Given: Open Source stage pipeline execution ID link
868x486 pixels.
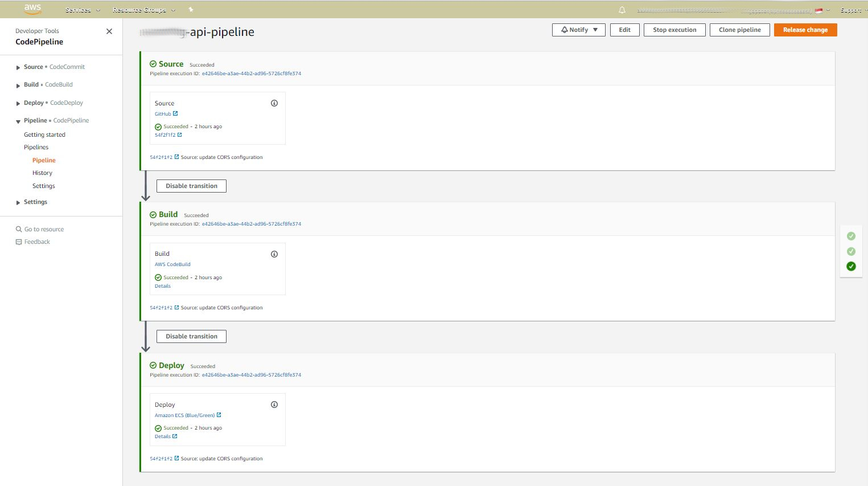Looking at the screenshot, I should click(x=252, y=73).
